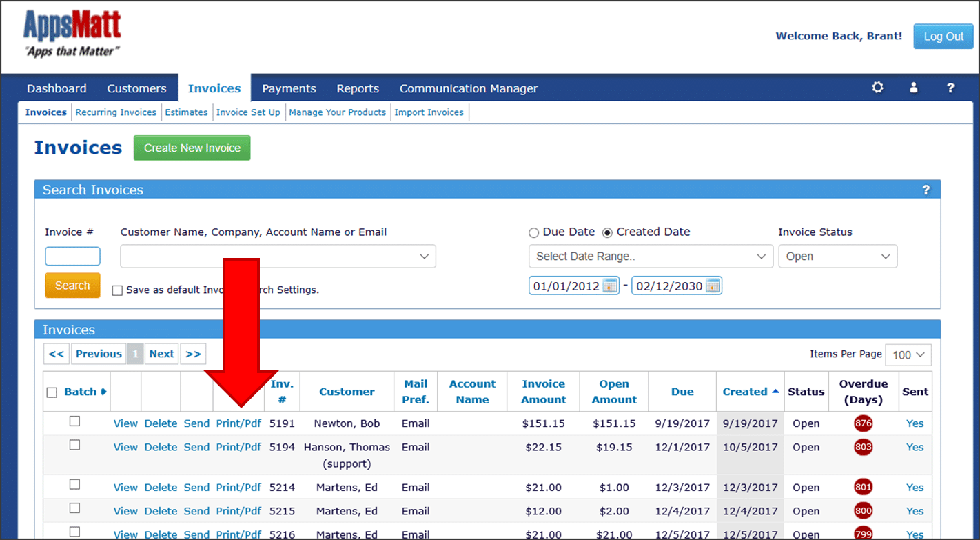Open the Select Date Range dropdown

pyautogui.click(x=651, y=257)
